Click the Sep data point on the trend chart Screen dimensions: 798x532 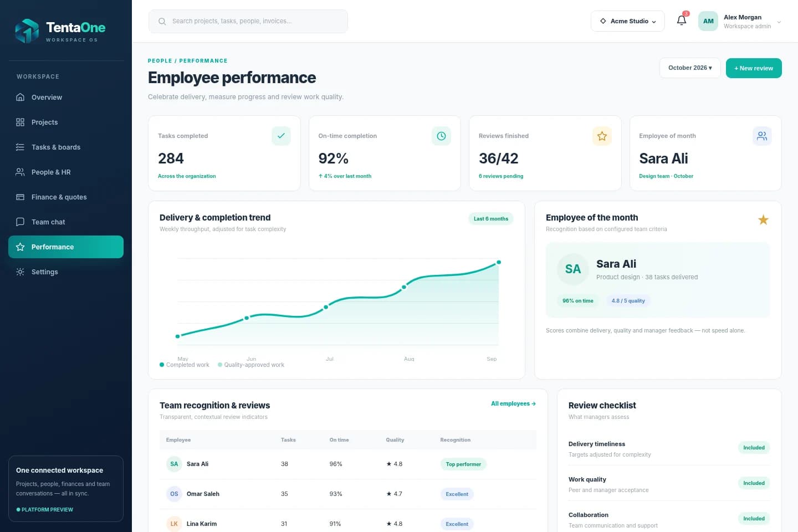tap(499, 262)
